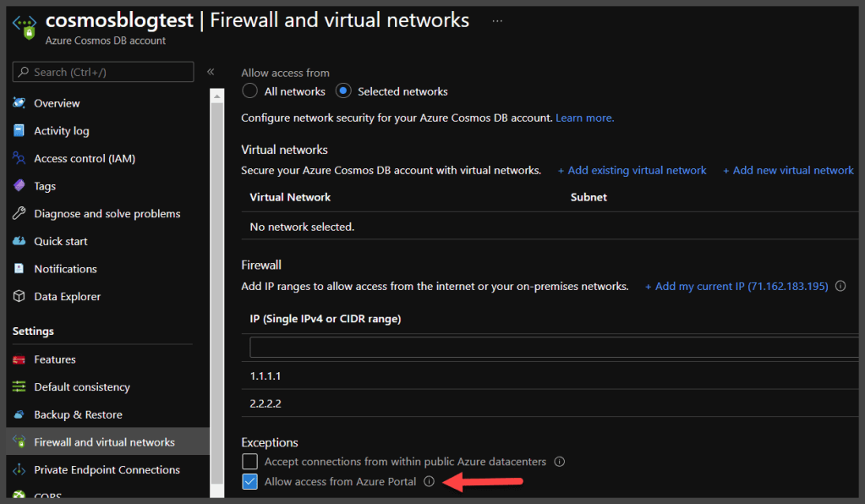Screen dimensions: 865x504
Task: Enable Accept connections from public Azure datacenters
Action: coord(249,462)
